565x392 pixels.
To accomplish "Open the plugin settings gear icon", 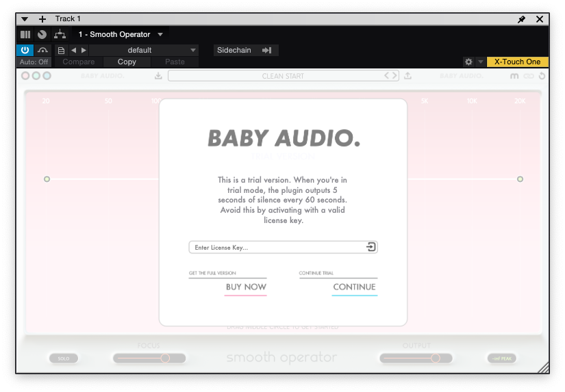I will [x=468, y=62].
